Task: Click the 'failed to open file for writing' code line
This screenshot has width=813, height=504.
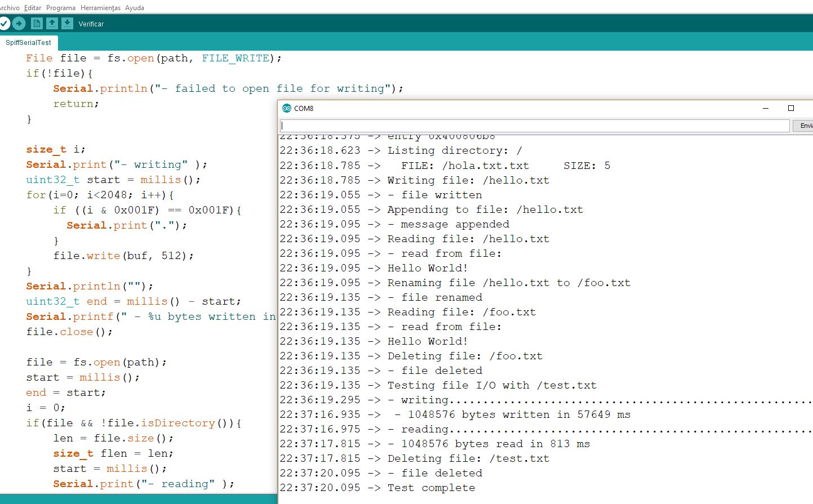Action: [x=228, y=88]
